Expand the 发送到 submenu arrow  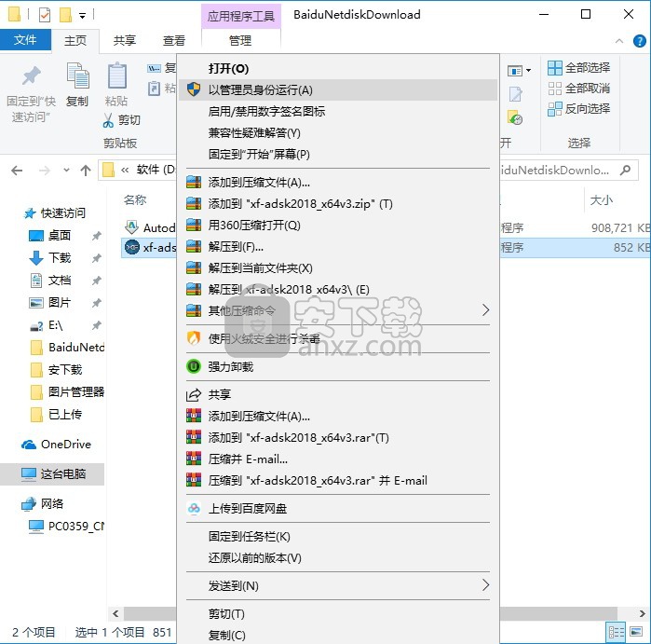pos(485,585)
